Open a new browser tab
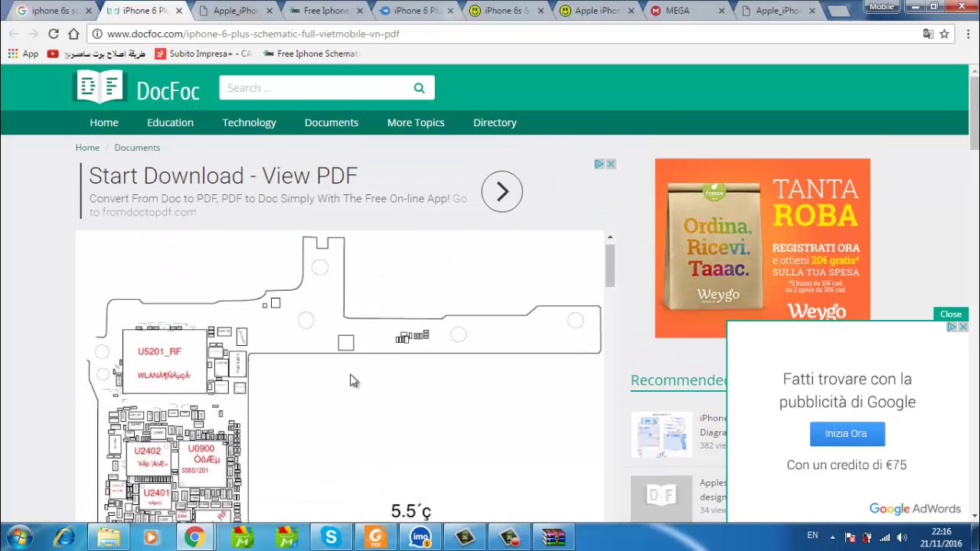The width and height of the screenshot is (980, 551). [838, 11]
